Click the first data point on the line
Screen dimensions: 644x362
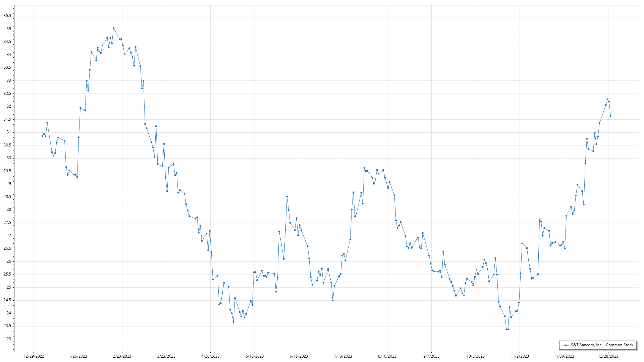pyautogui.click(x=42, y=136)
